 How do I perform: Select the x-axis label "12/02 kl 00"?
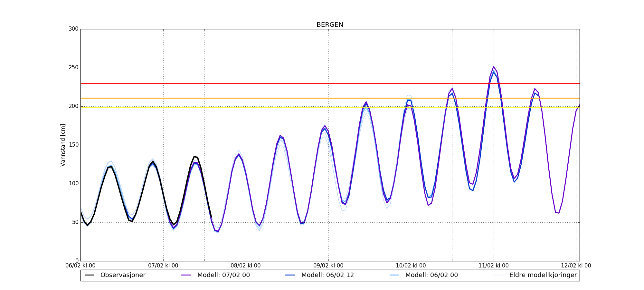(576, 266)
